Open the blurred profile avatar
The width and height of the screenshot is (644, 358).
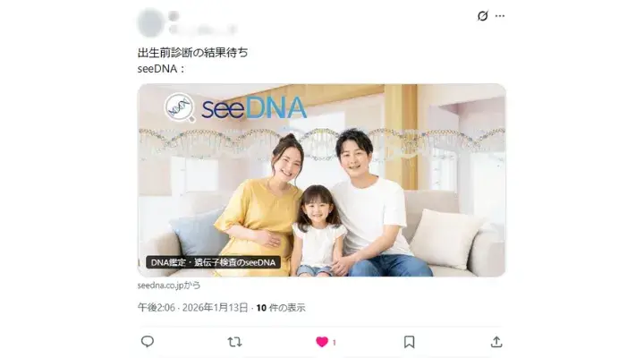point(150,22)
